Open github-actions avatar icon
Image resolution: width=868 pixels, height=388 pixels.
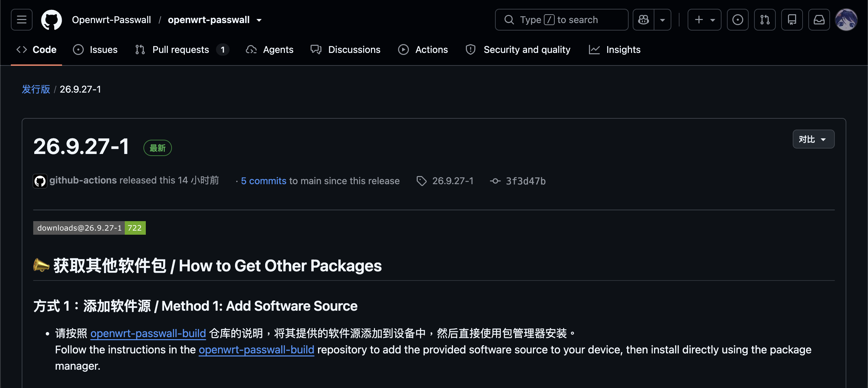pos(40,181)
